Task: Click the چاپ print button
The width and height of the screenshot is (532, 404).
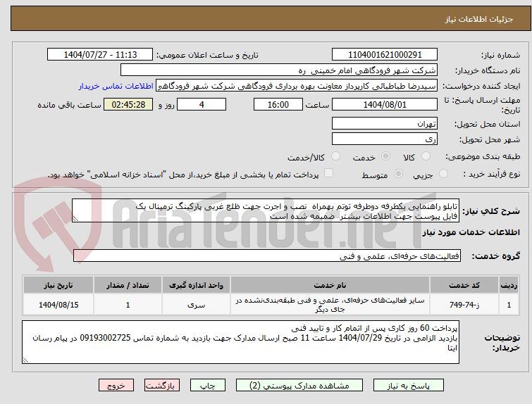Action: [208, 386]
